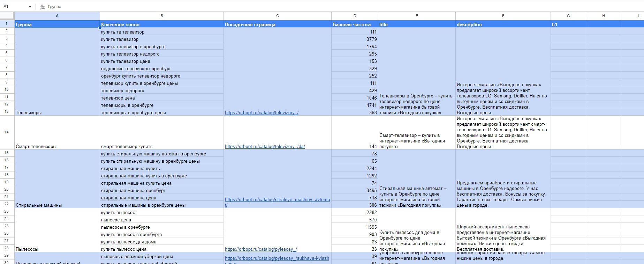Select frequency value 144
The image size is (644, 264).
(x=355, y=133)
